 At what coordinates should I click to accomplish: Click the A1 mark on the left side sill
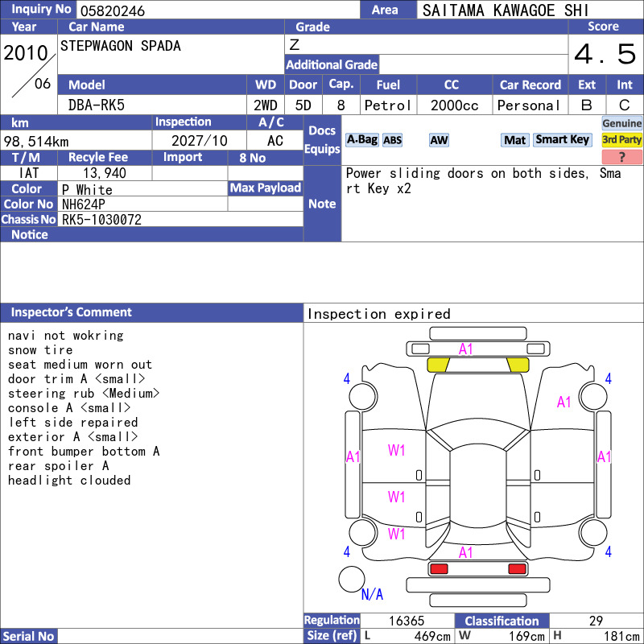(x=353, y=456)
